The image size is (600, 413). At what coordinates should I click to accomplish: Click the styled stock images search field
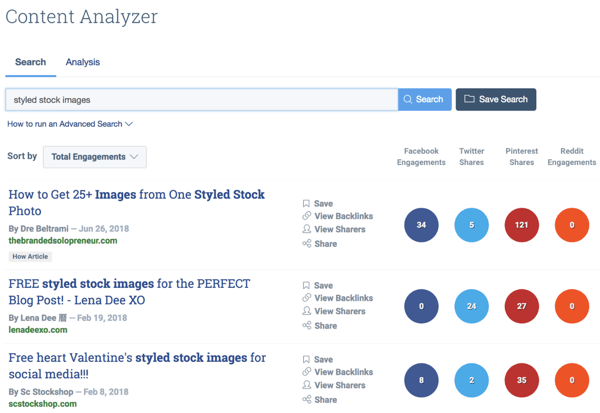[x=202, y=100]
